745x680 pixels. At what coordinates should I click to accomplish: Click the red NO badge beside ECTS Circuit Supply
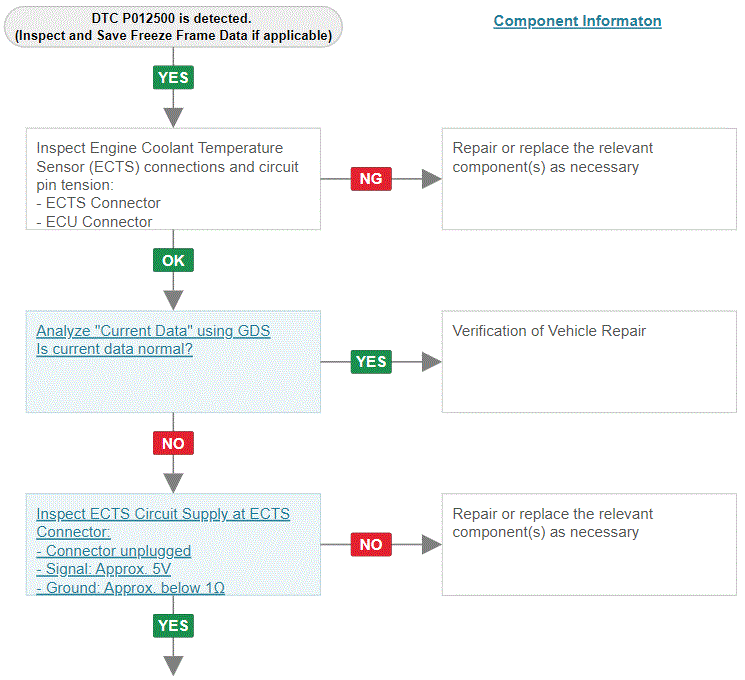click(371, 544)
